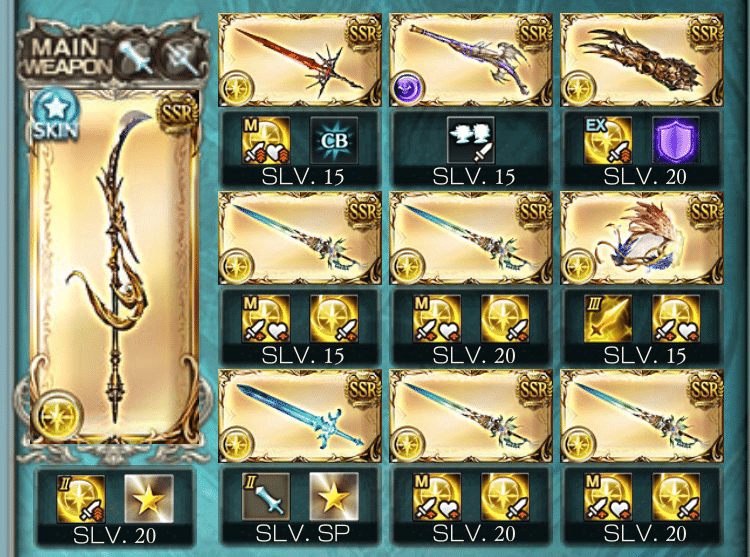Select the star skill icon under main weapon
750x557 pixels.
coord(149,499)
